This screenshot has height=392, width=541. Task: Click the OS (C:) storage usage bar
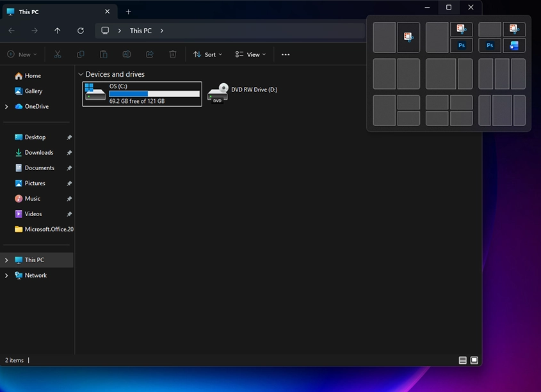[154, 93]
